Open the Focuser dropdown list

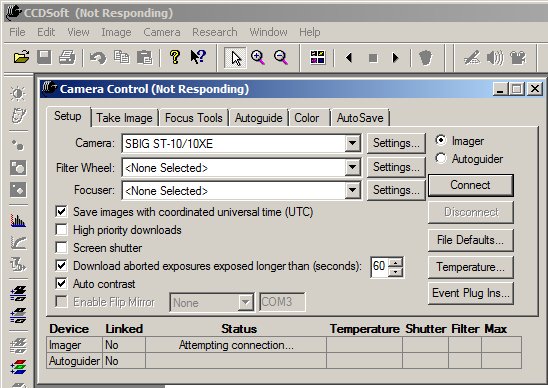(x=352, y=191)
